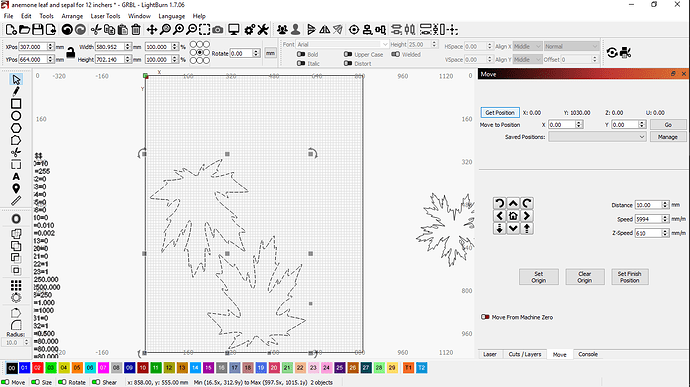The height and width of the screenshot is (387, 690).
Task: Pick the red 02 layer color swatch
Action: tap(37, 368)
